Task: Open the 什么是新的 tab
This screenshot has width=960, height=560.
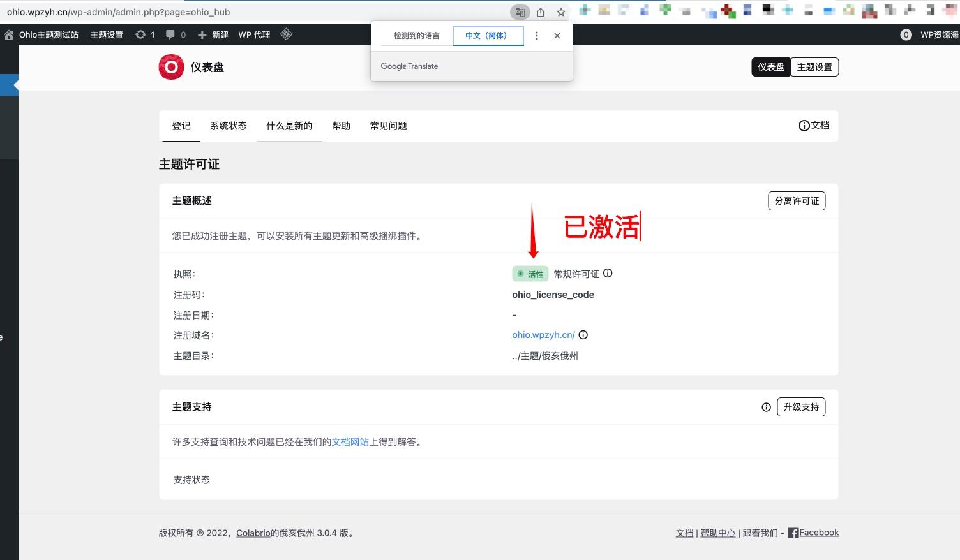Action: tap(289, 126)
